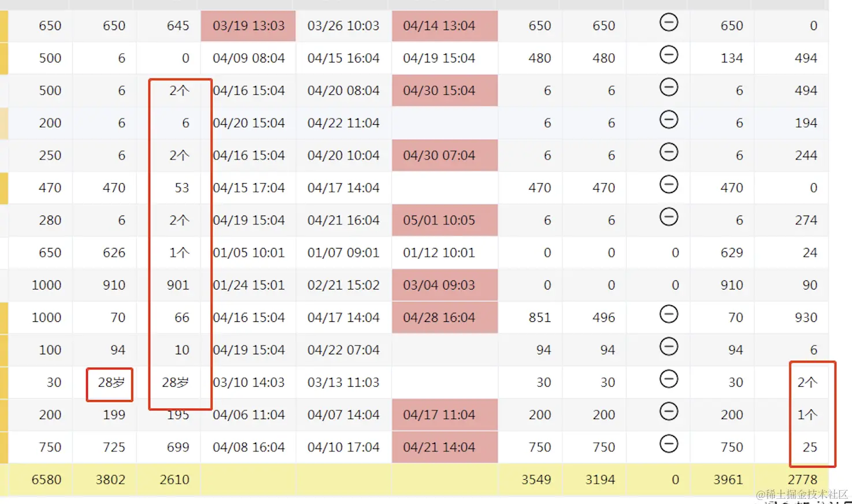Click the 04/20 08:04 date cell
This screenshot has width=852, height=504.
click(343, 91)
